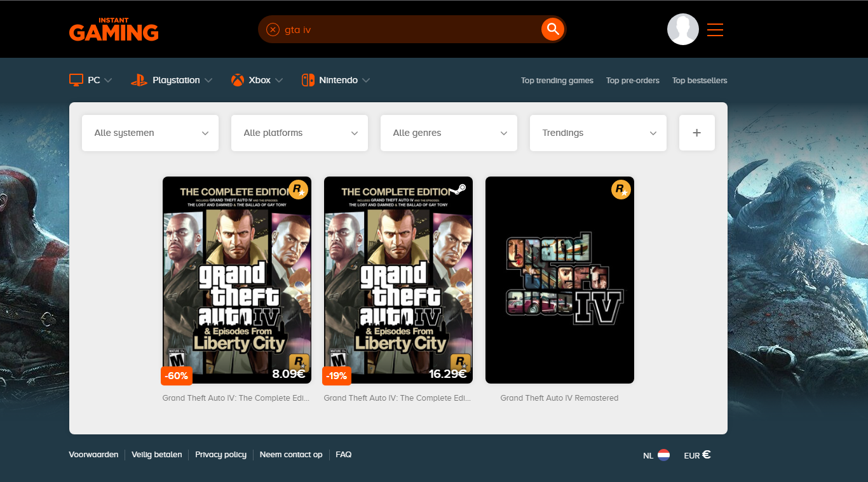Click the Playstation logo icon
Screen dimensions: 868x482
pos(139,80)
